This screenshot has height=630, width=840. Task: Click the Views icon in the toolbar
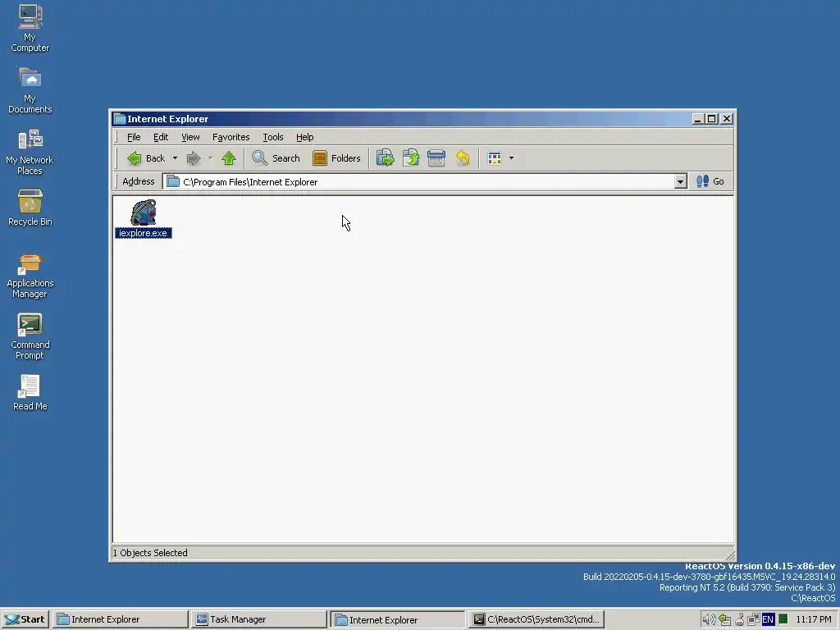point(495,158)
